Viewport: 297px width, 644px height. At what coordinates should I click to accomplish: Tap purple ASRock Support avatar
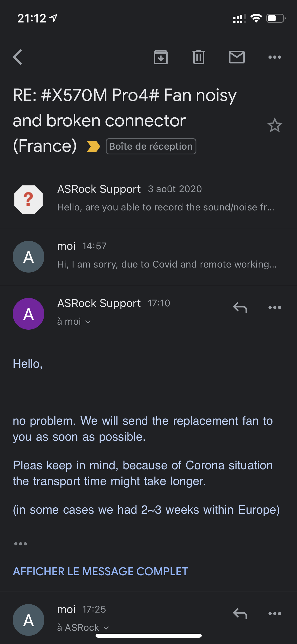(29, 314)
